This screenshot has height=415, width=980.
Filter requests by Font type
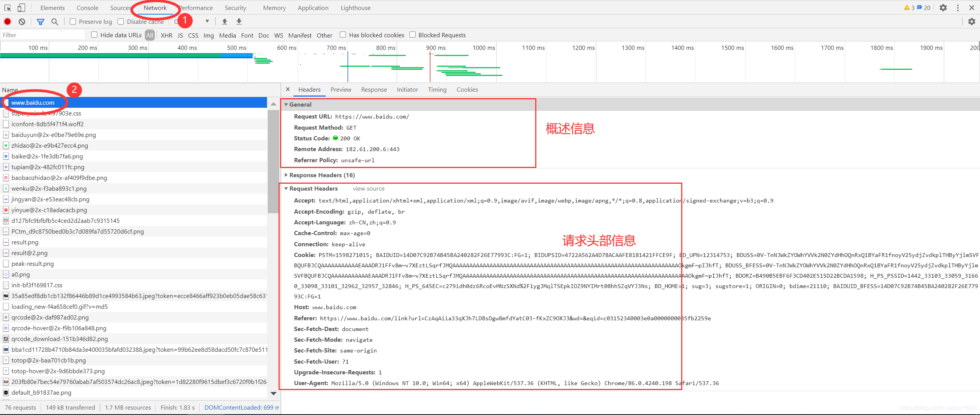pyautogui.click(x=247, y=35)
